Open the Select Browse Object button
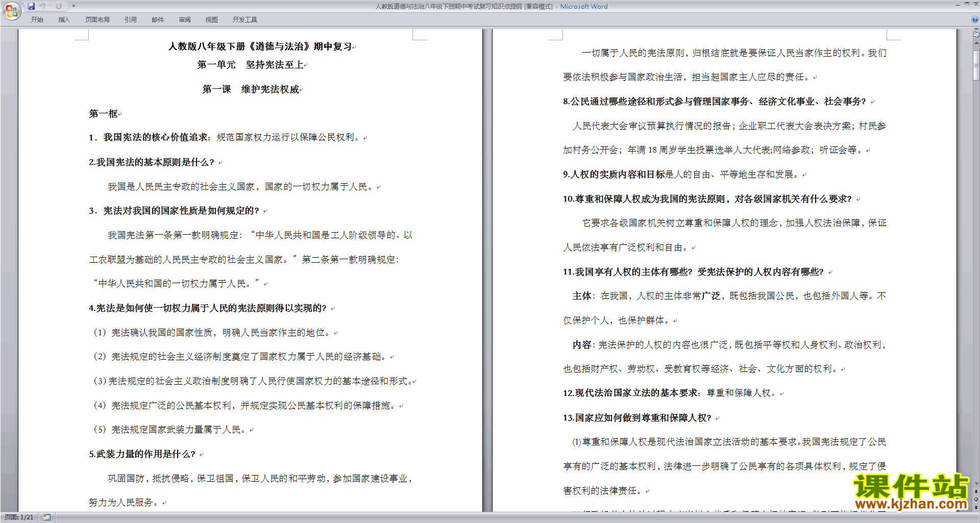The image size is (980, 523). pos(976,500)
